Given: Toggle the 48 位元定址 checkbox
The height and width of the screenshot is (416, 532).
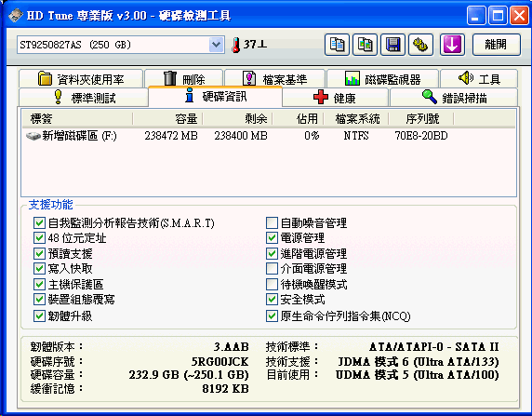Looking at the screenshot, I should [x=39, y=238].
